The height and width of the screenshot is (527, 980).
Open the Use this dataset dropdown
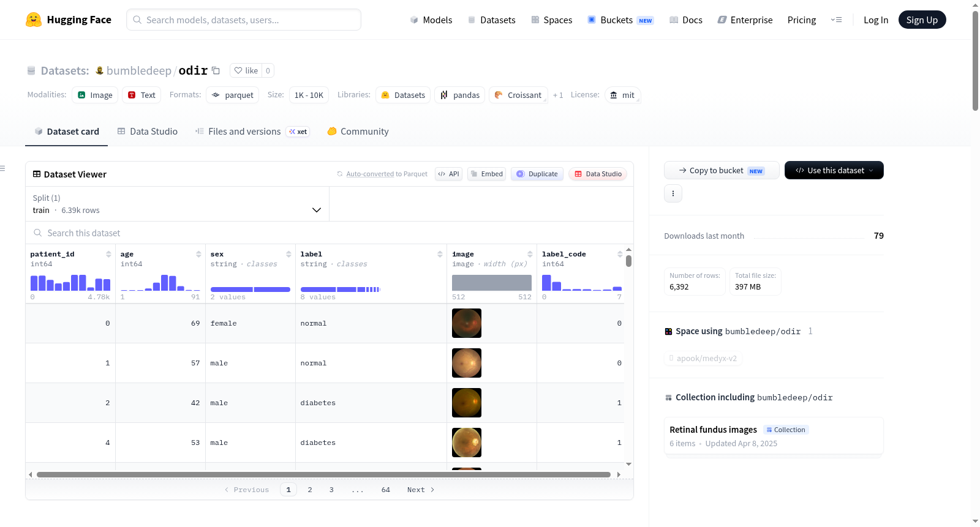pos(834,170)
